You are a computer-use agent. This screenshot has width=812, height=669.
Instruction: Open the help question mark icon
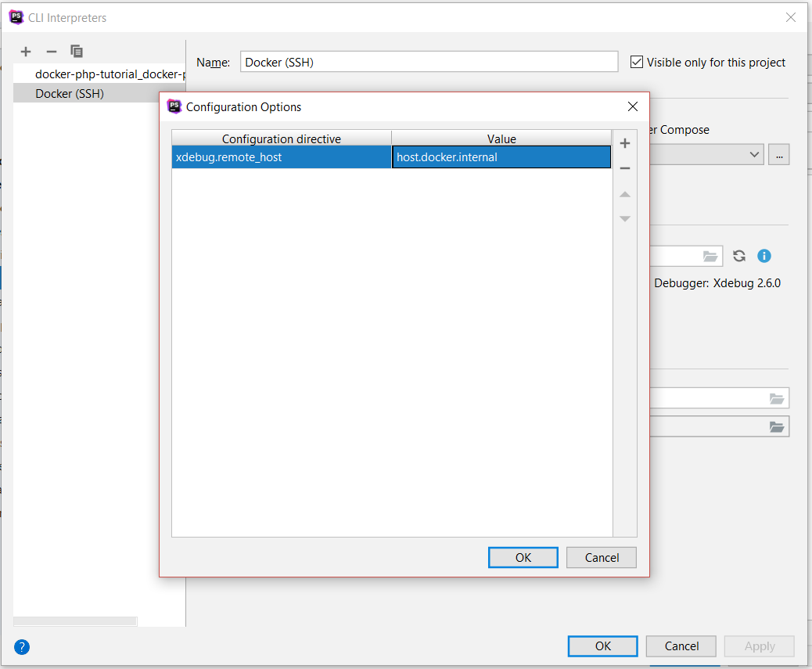point(22,646)
